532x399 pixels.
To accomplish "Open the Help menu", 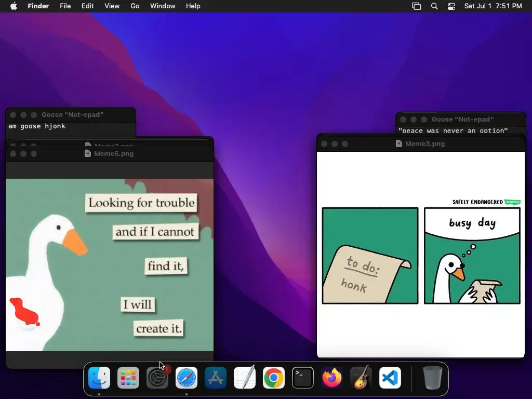I will 193,6.
